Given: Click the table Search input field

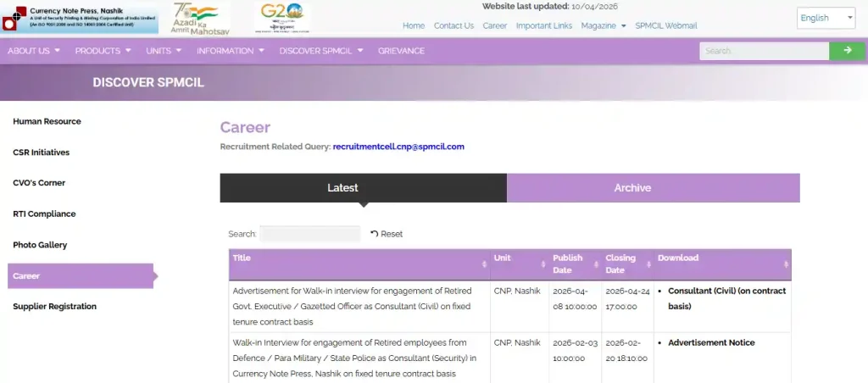Looking at the screenshot, I should 310,234.
